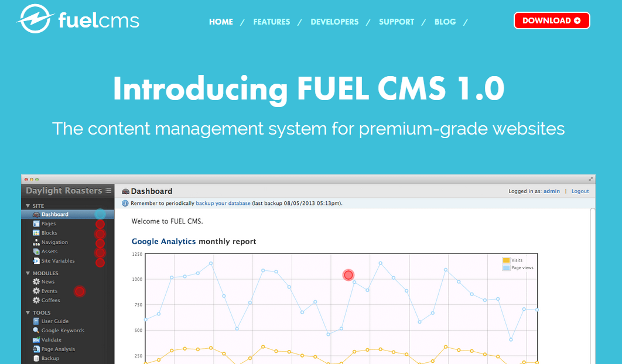This screenshot has height=364, width=622.
Task: Click the 'admin' user link
Action: (x=551, y=191)
